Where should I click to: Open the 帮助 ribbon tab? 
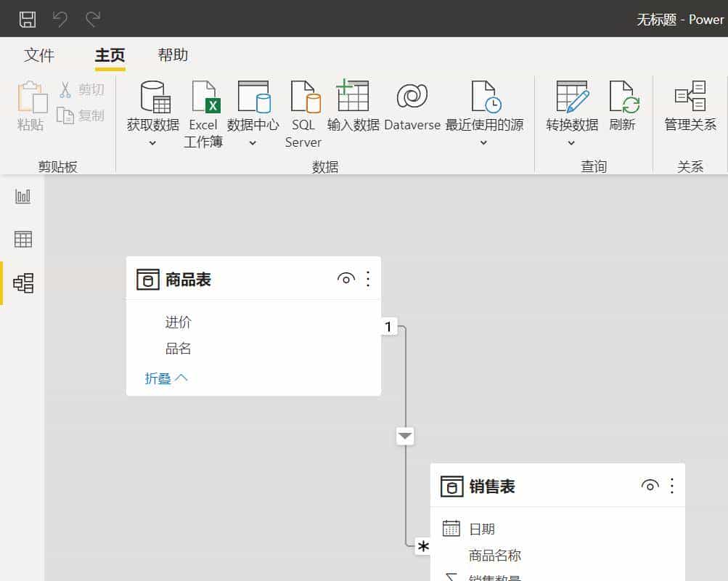[x=172, y=54]
